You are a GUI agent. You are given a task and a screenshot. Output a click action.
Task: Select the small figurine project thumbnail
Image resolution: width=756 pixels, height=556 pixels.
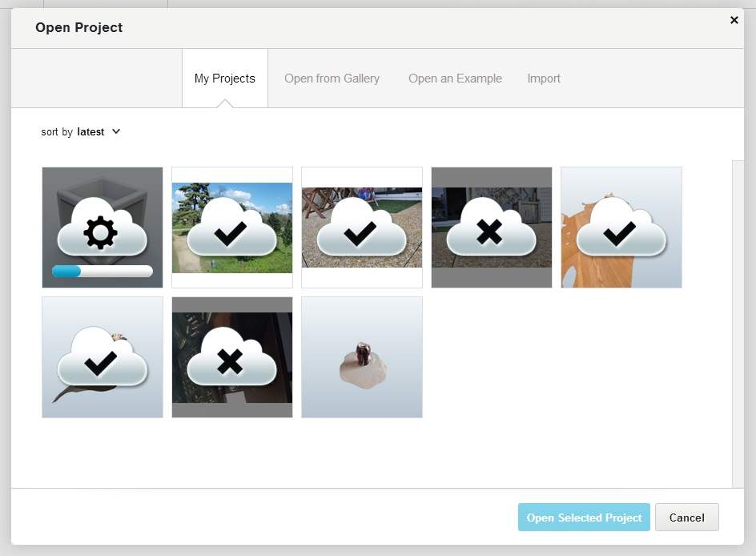[362, 357]
